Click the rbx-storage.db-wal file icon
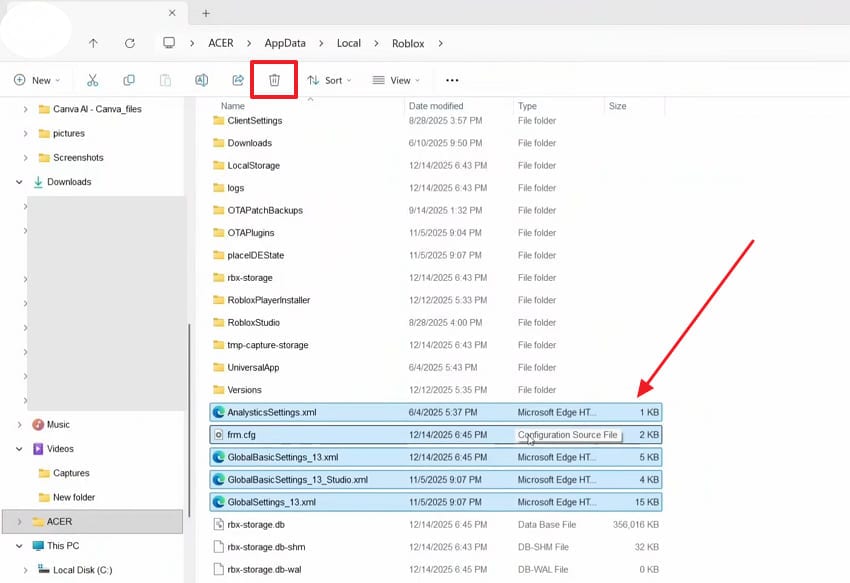The image size is (850, 583). point(218,569)
